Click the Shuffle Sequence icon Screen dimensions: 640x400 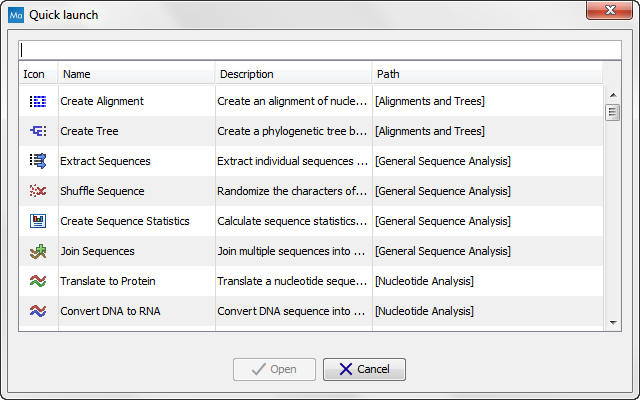click(x=38, y=191)
